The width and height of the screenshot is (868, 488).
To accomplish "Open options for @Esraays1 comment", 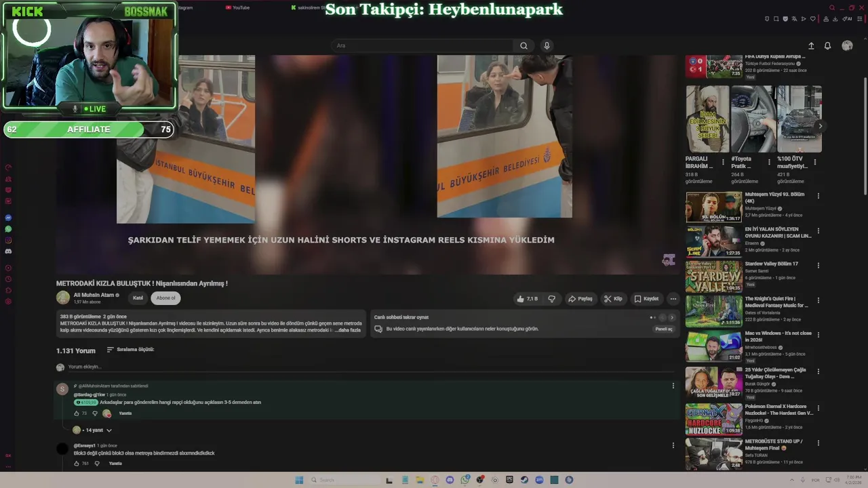I will click(x=673, y=445).
